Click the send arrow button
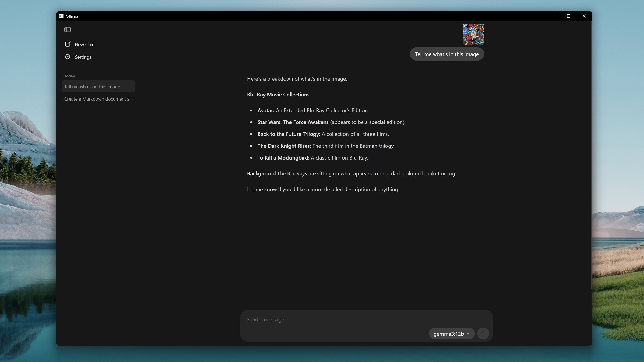 click(483, 334)
